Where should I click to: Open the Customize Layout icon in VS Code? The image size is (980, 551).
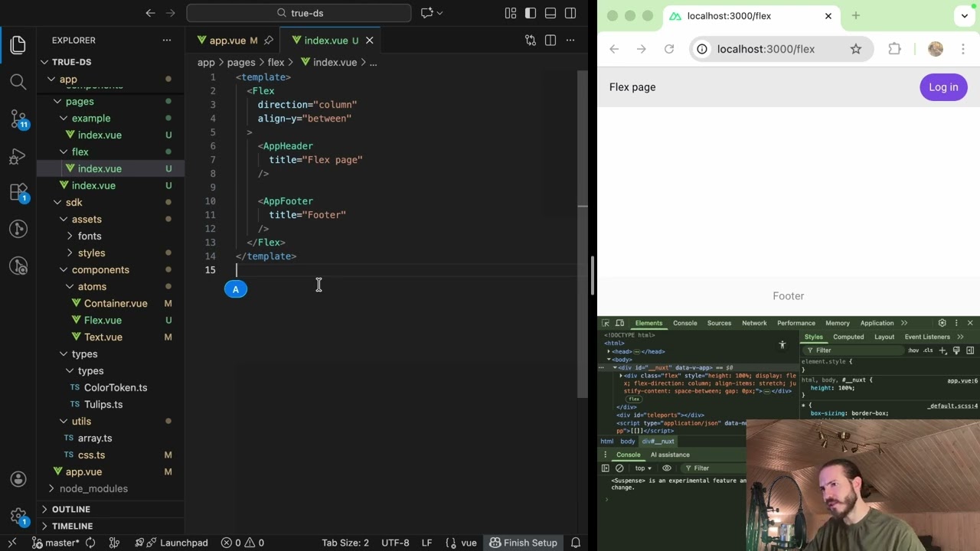point(511,13)
